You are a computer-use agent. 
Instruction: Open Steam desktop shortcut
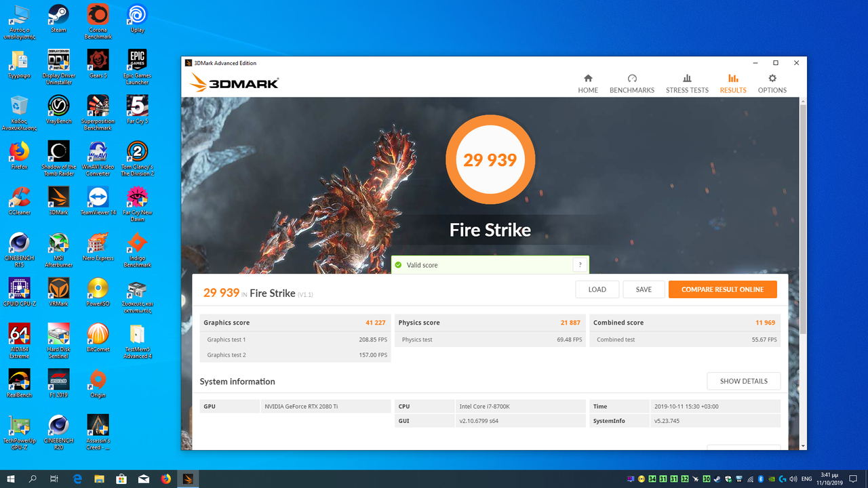(58, 19)
